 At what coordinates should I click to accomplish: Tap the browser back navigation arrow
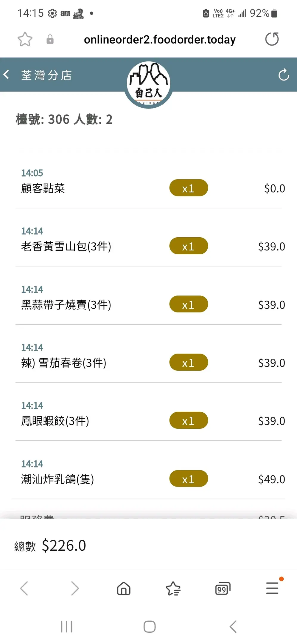(24, 589)
